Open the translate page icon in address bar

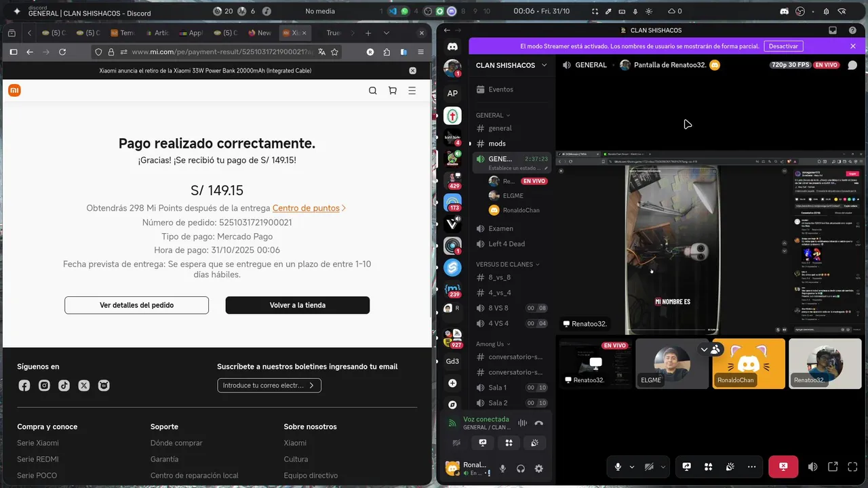(321, 52)
